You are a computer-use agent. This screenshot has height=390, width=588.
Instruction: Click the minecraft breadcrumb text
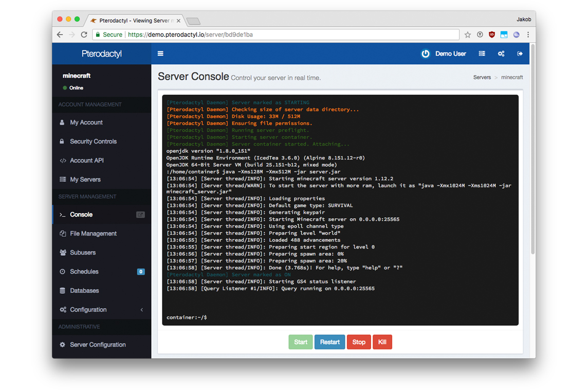pos(512,77)
